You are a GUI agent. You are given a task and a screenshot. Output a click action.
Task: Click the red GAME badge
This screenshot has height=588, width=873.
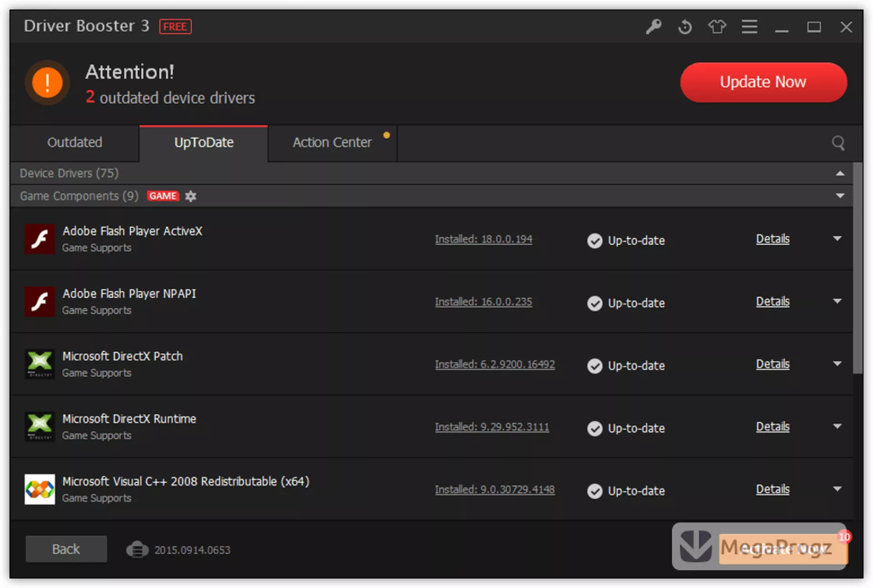[x=163, y=196]
